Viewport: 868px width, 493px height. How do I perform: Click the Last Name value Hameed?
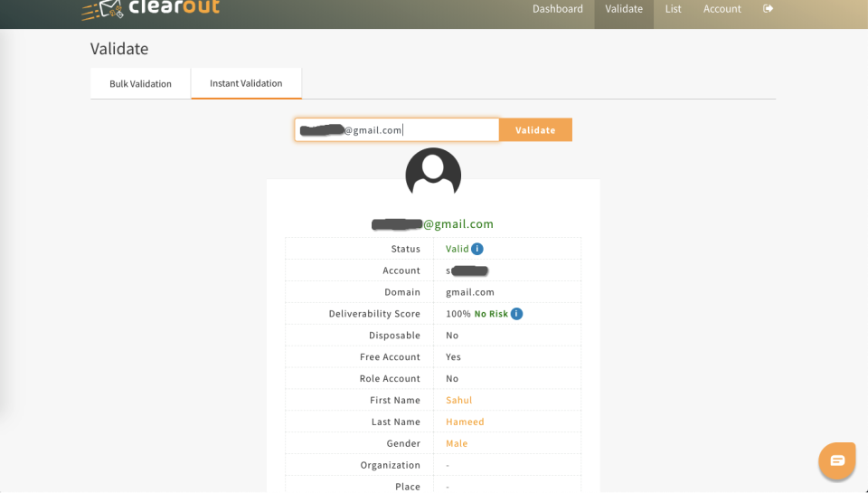(465, 422)
